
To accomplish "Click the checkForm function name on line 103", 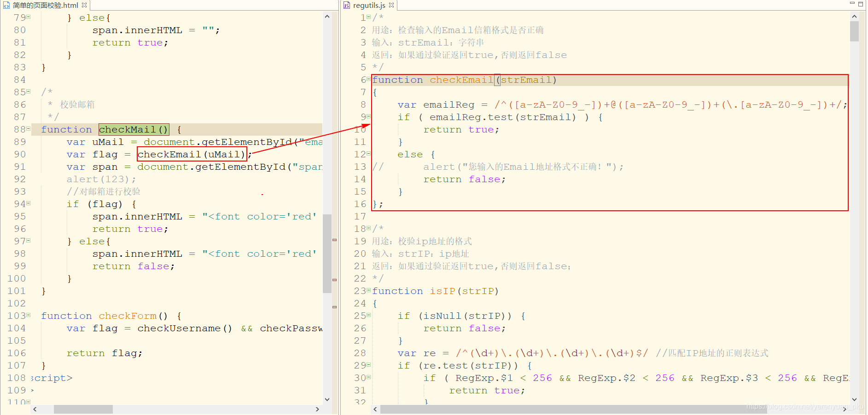I will tap(128, 316).
